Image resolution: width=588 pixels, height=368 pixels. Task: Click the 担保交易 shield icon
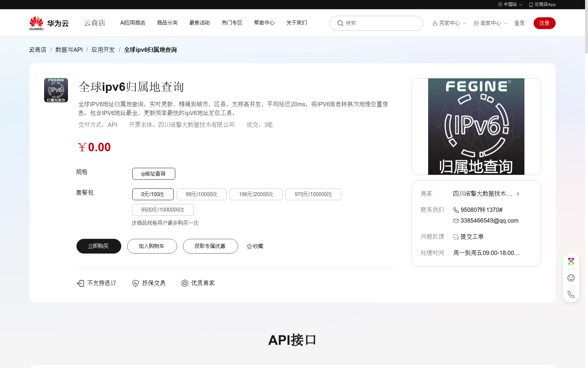tap(136, 283)
